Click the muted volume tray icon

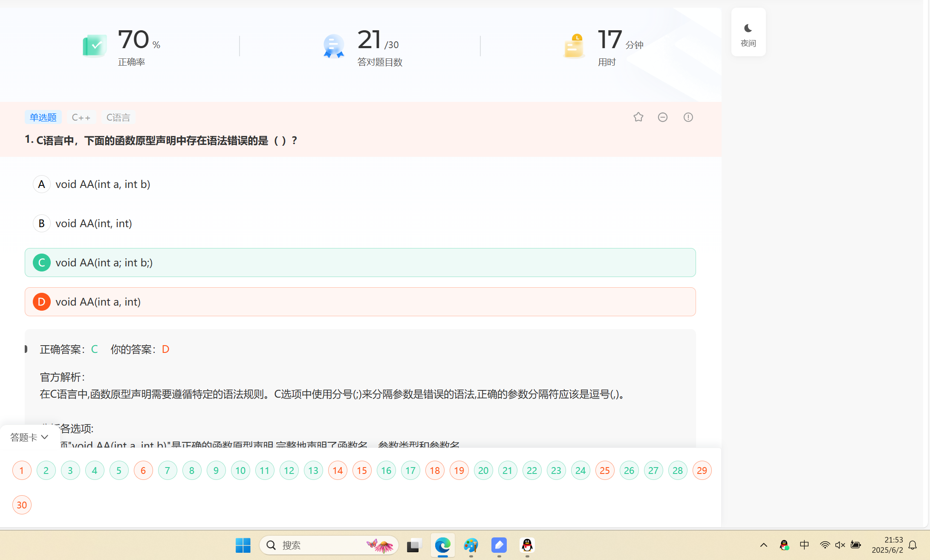coord(840,545)
